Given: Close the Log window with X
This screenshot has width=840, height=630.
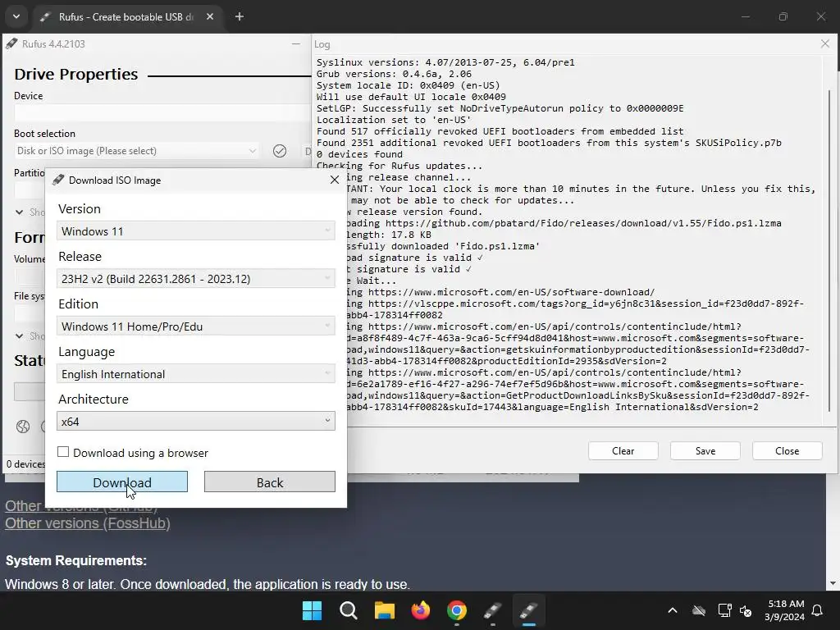Looking at the screenshot, I should 825,44.
